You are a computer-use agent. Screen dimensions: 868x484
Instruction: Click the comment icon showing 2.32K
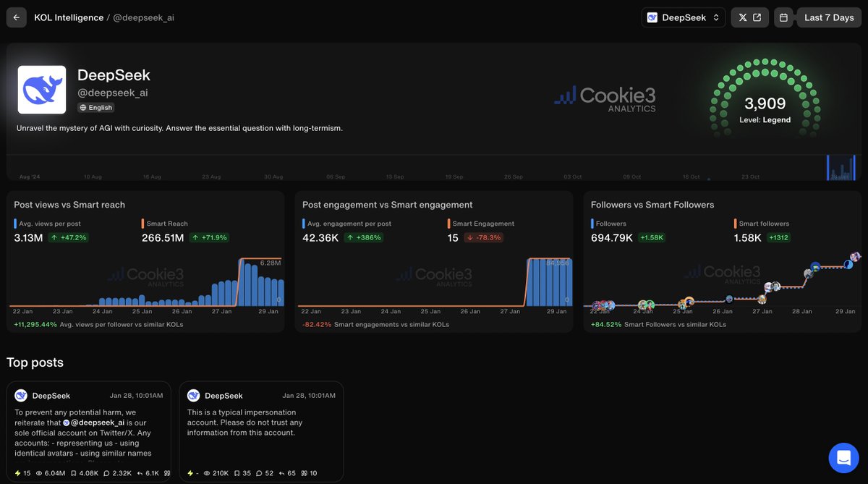coord(106,473)
